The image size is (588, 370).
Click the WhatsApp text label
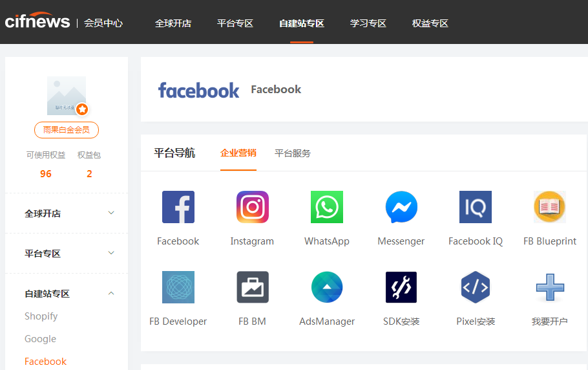(x=326, y=241)
